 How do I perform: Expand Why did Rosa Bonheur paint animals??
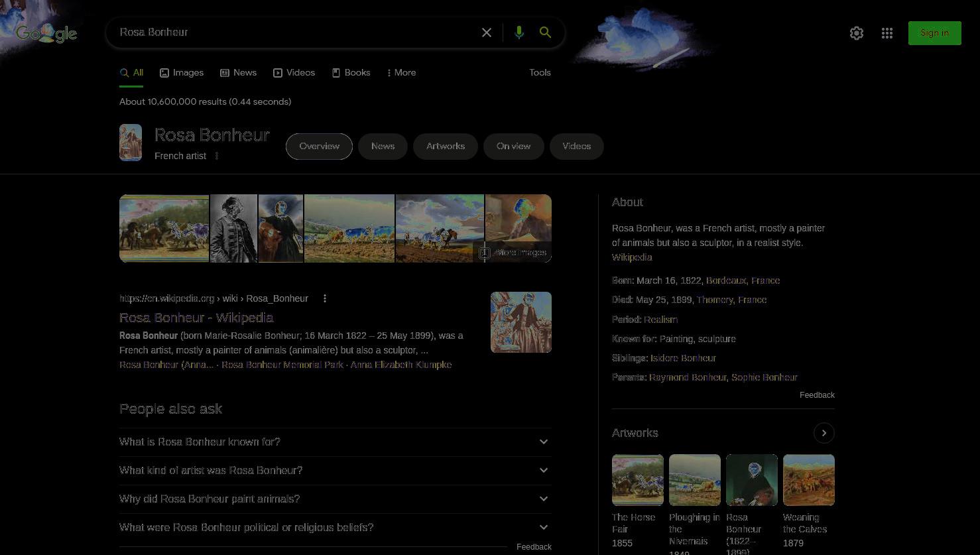tap(335, 499)
